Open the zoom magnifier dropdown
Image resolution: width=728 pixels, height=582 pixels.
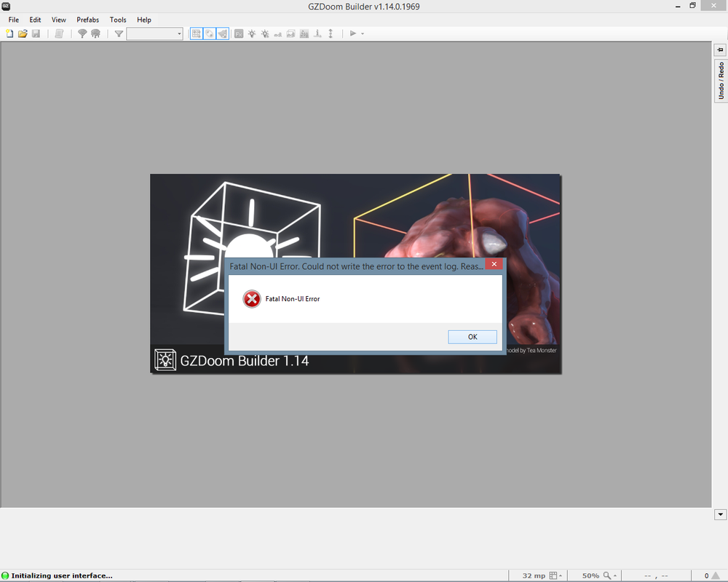[x=609, y=575]
